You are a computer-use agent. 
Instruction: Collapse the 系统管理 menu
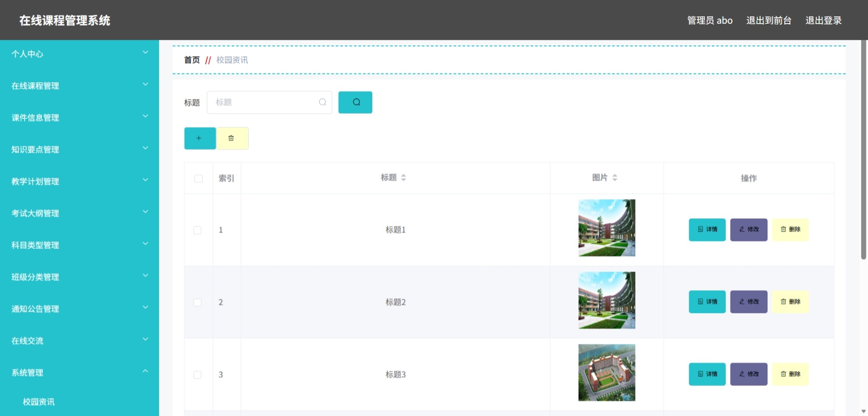79,373
